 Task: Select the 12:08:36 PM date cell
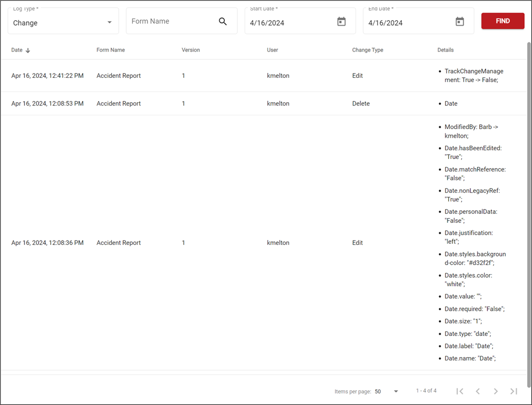pos(47,243)
